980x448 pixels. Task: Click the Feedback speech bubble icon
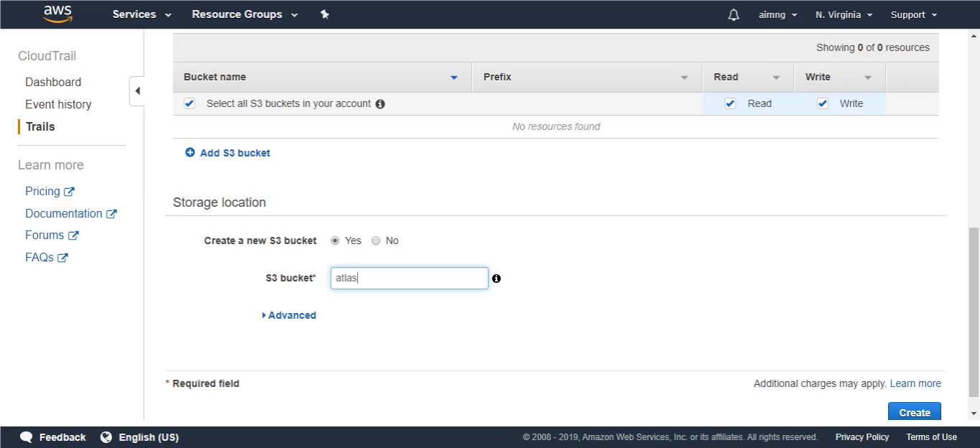(x=27, y=437)
